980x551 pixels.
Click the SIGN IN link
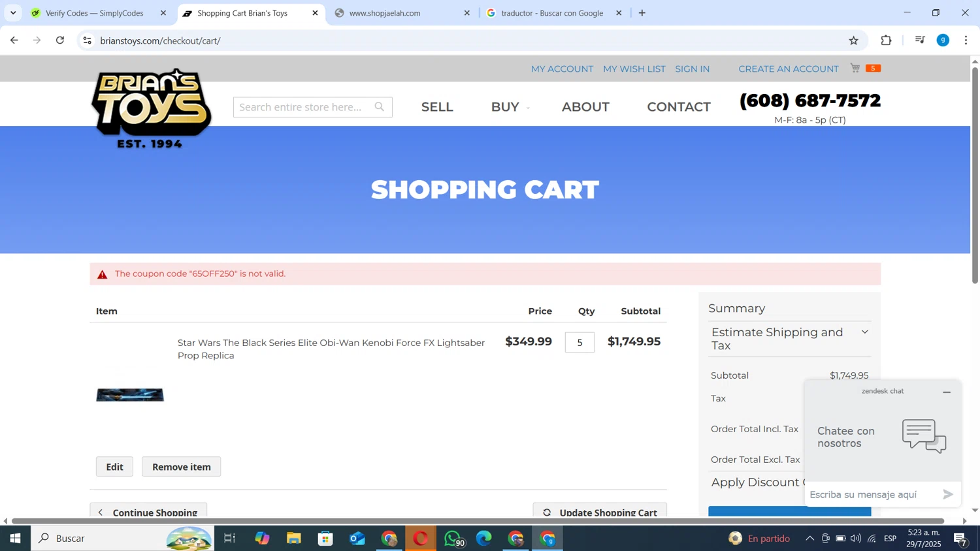click(692, 69)
